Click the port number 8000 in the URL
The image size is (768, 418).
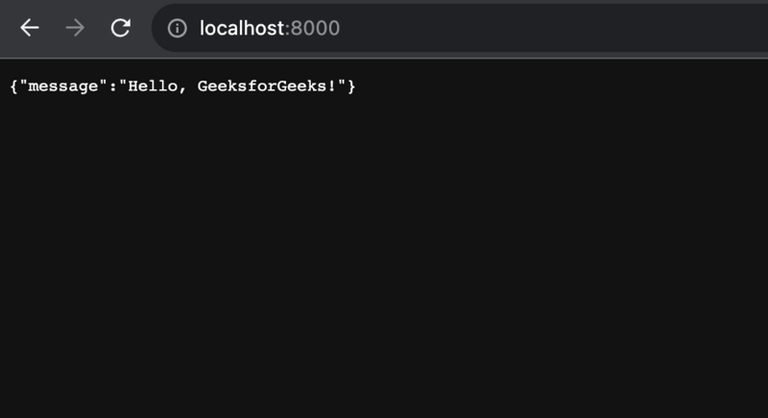(315, 28)
